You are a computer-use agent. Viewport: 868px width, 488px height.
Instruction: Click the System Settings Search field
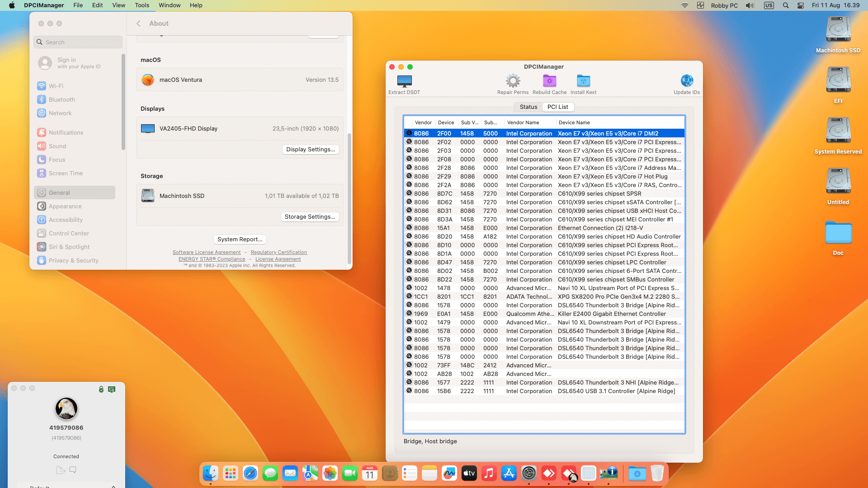point(78,42)
